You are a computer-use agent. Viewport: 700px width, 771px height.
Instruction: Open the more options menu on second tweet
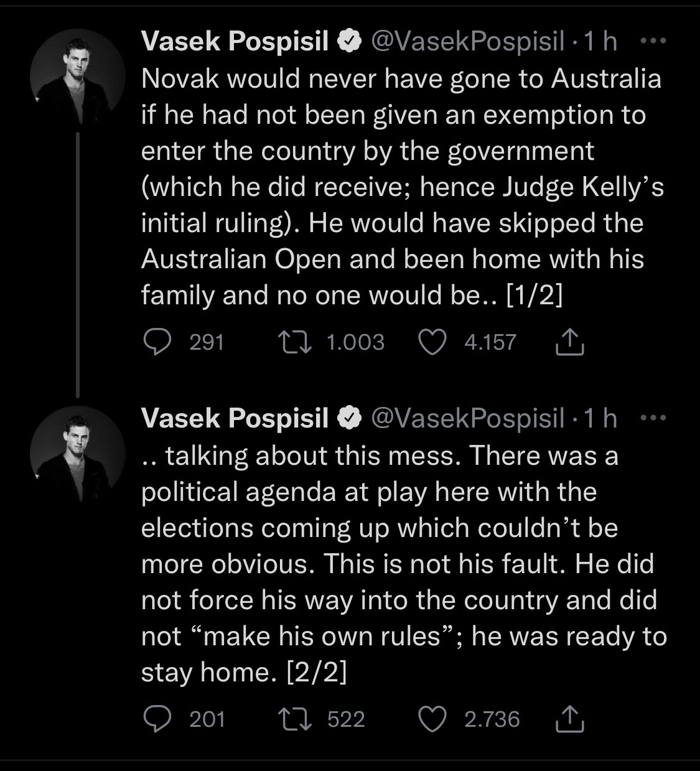point(653,419)
